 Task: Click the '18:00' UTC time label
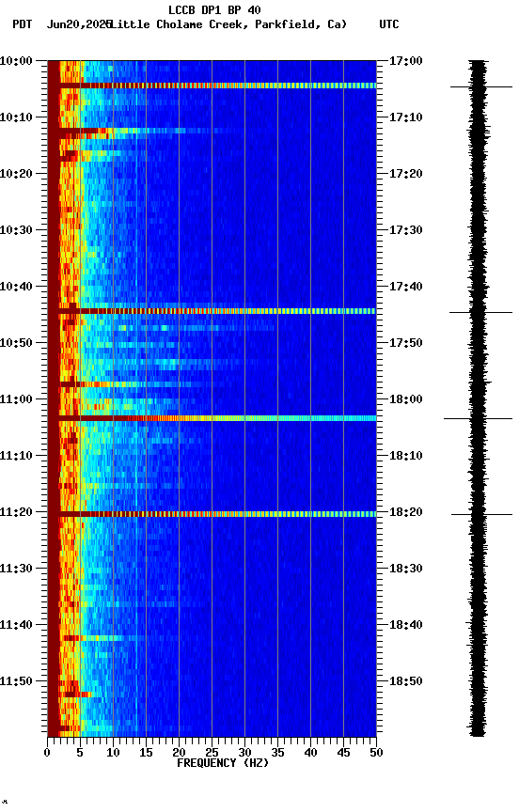pos(406,399)
